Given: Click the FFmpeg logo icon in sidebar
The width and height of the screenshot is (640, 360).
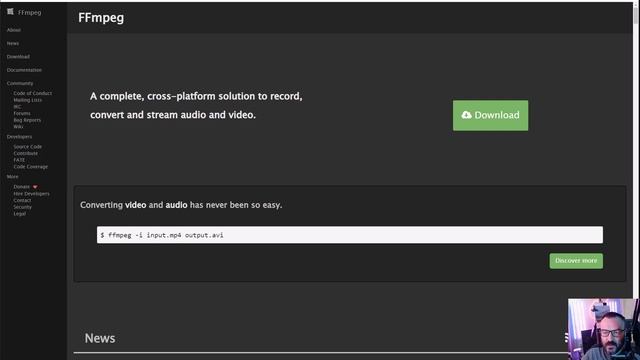Looking at the screenshot, I should (10, 12).
